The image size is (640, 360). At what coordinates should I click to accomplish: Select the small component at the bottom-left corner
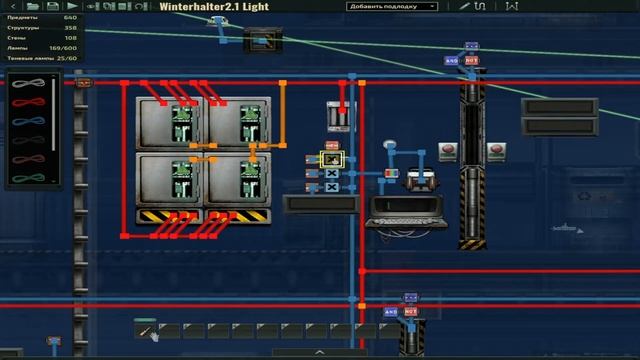[53, 340]
